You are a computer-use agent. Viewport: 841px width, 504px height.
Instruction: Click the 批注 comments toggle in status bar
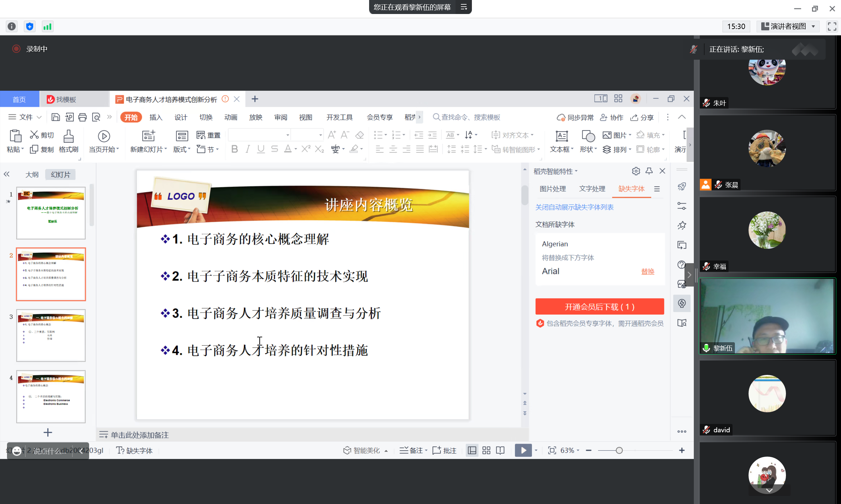pyautogui.click(x=445, y=450)
